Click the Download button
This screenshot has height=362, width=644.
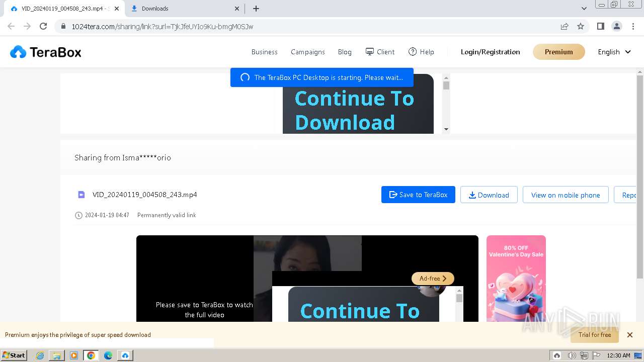489,195
